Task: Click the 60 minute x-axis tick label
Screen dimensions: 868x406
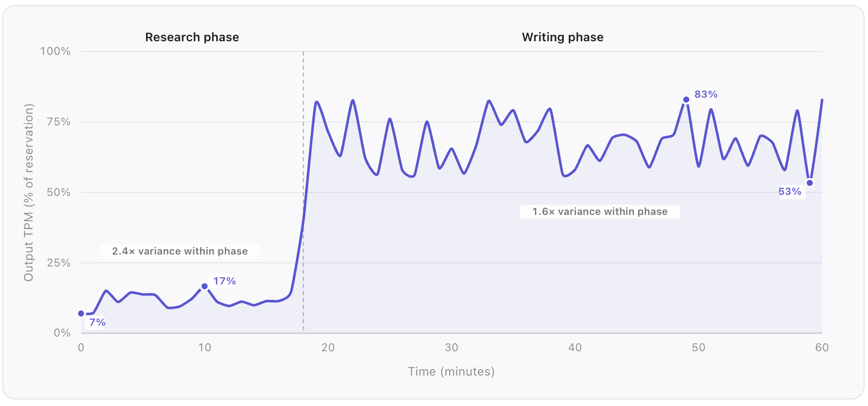Action: point(821,348)
